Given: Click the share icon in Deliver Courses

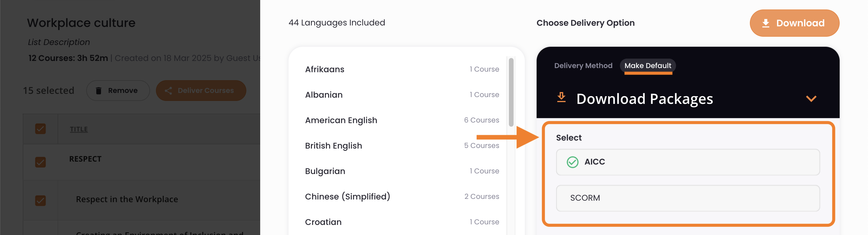Looking at the screenshot, I should [168, 91].
